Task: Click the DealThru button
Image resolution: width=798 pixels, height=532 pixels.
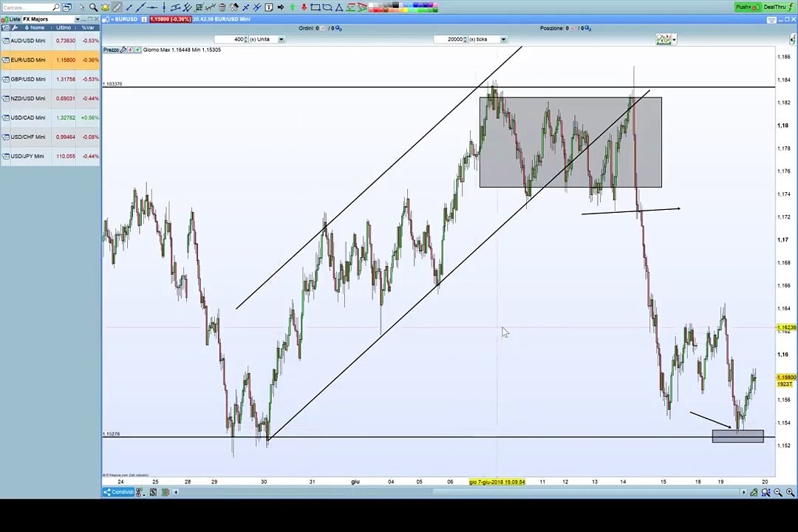Action: pyautogui.click(x=777, y=7)
